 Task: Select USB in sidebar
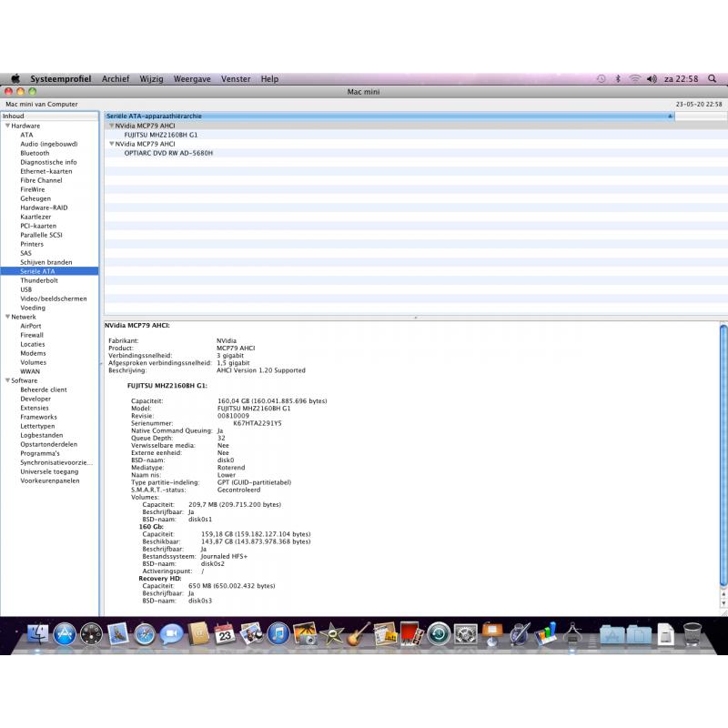point(26,289)
